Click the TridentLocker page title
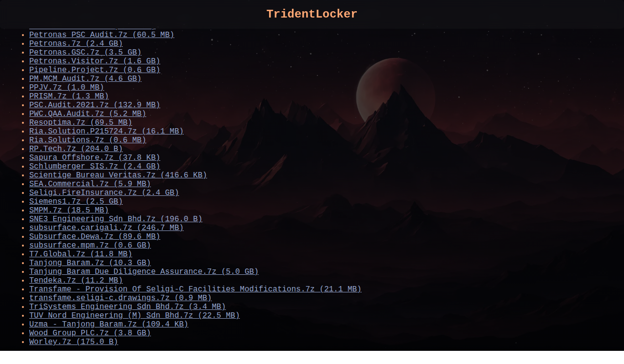 312,14
